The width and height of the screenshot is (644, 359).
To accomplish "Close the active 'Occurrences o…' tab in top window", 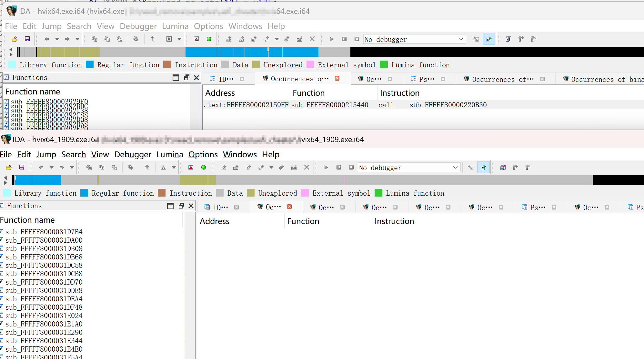I will click(337, 78).
